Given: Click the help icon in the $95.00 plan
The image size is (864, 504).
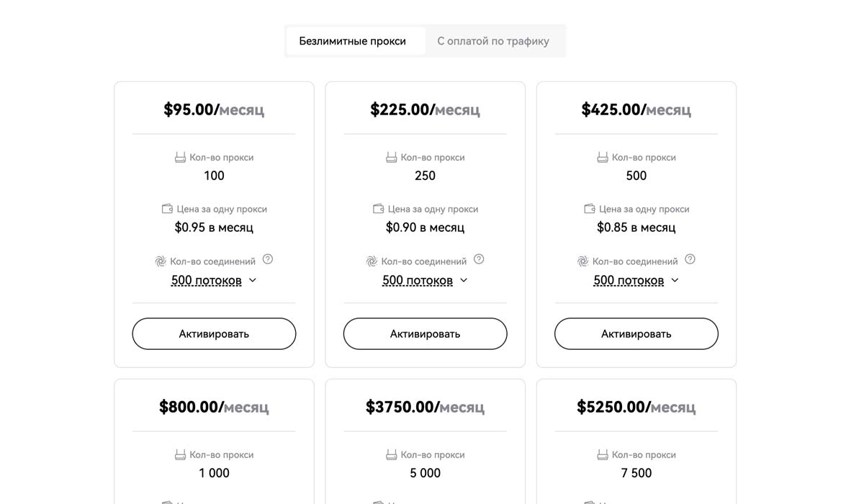Looking at the screenshot, I should pos(268,259).
